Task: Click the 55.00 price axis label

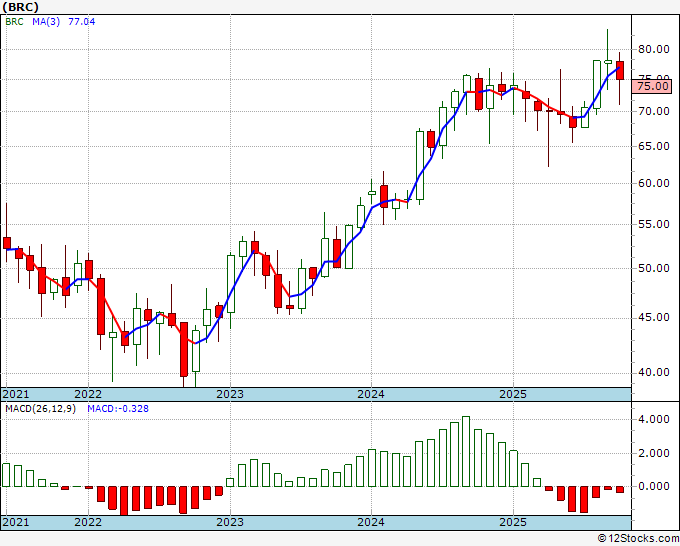Action: [654, 224]
